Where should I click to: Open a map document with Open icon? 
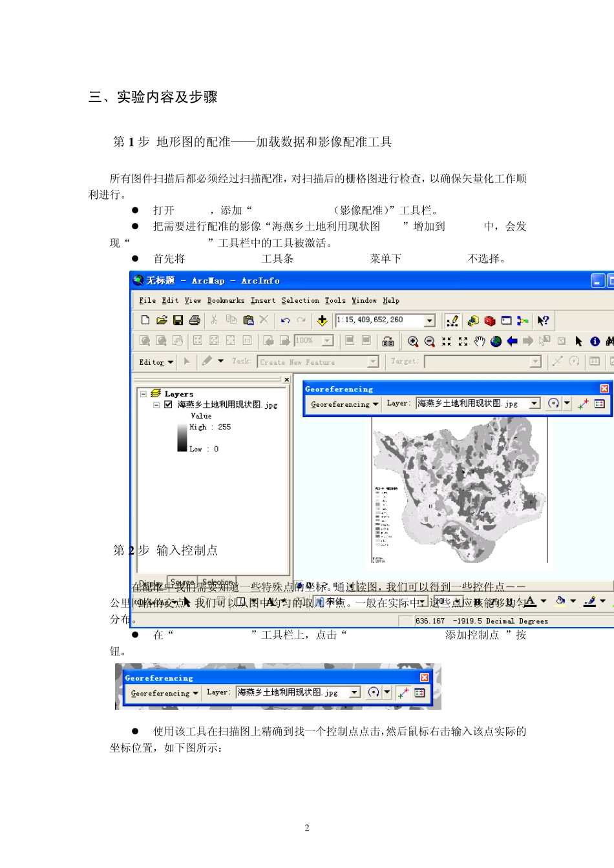click(x=162, y=320)
